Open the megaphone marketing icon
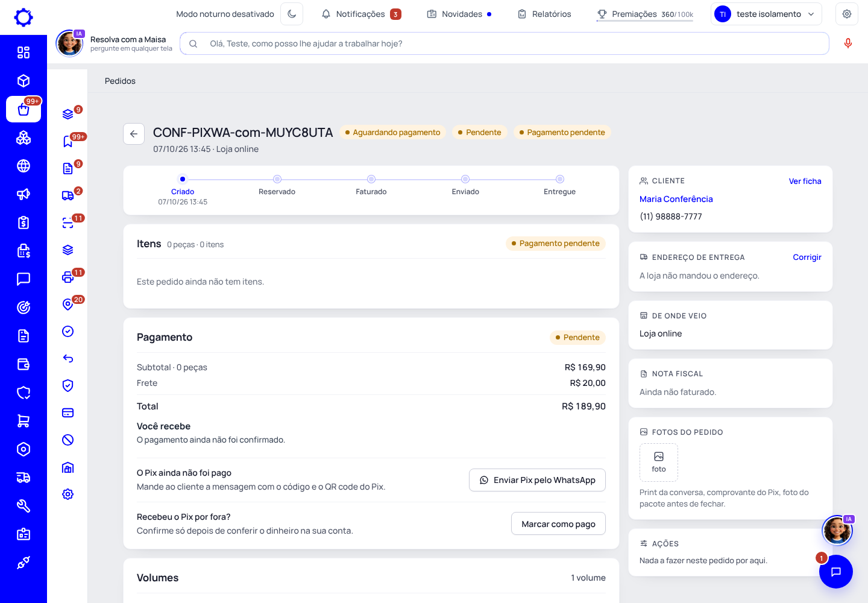The image size is (868, 603). (24, 194)
